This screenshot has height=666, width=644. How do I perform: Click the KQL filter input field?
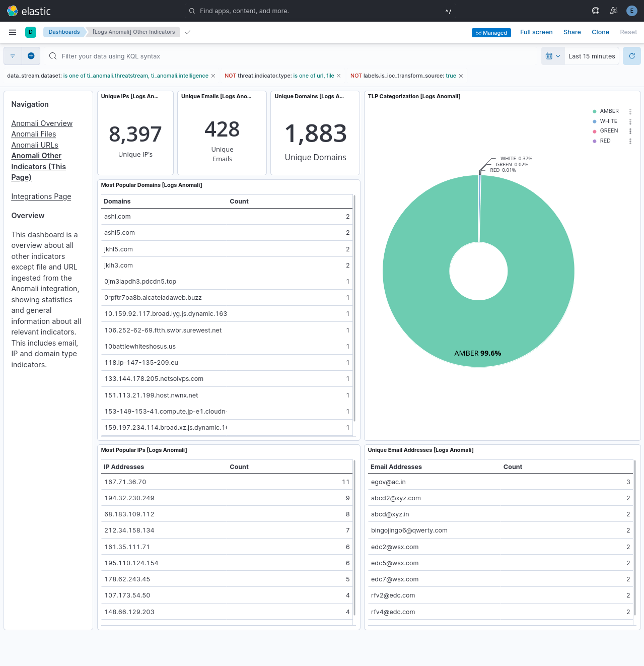coord(201,56)
